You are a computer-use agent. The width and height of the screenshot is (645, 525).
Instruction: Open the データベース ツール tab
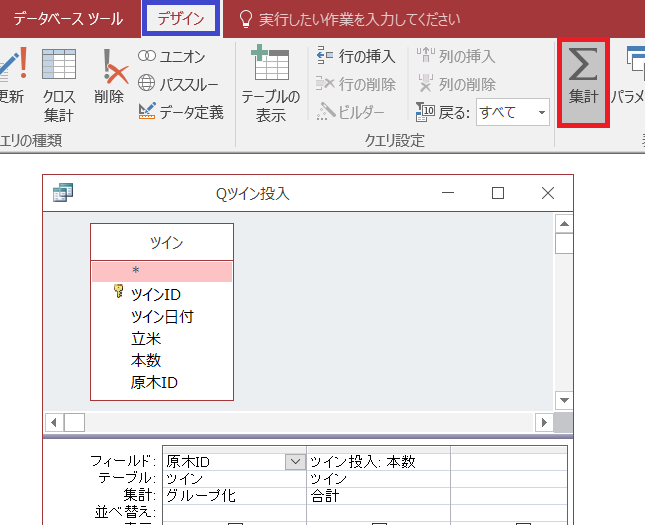68,18
